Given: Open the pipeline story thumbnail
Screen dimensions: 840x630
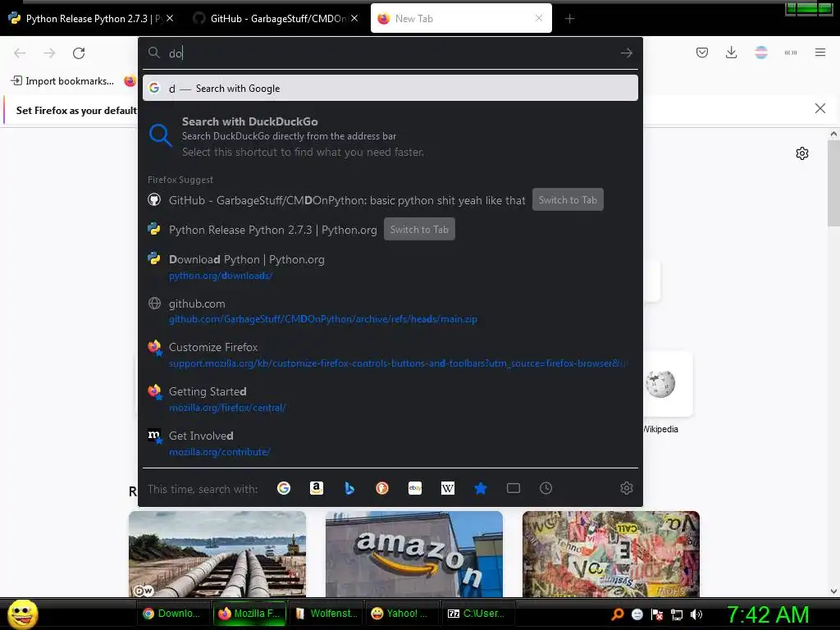Looking at the screenshot, I should 217,554.
